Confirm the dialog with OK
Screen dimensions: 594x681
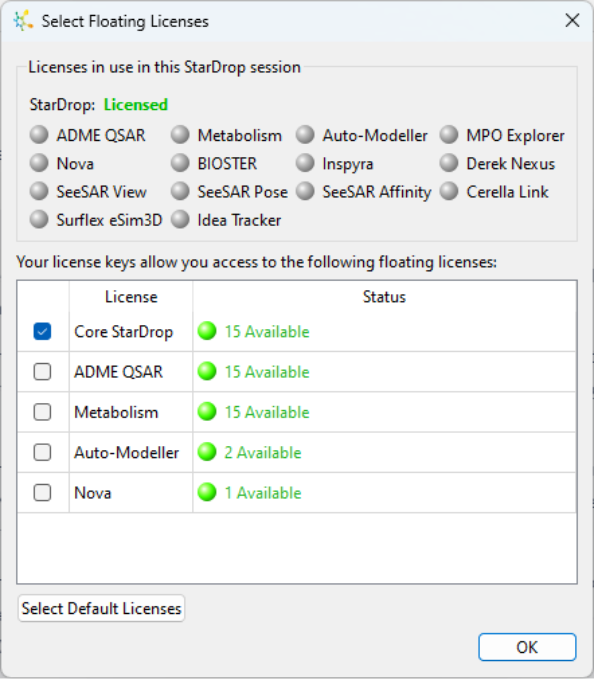pos(527,647)
